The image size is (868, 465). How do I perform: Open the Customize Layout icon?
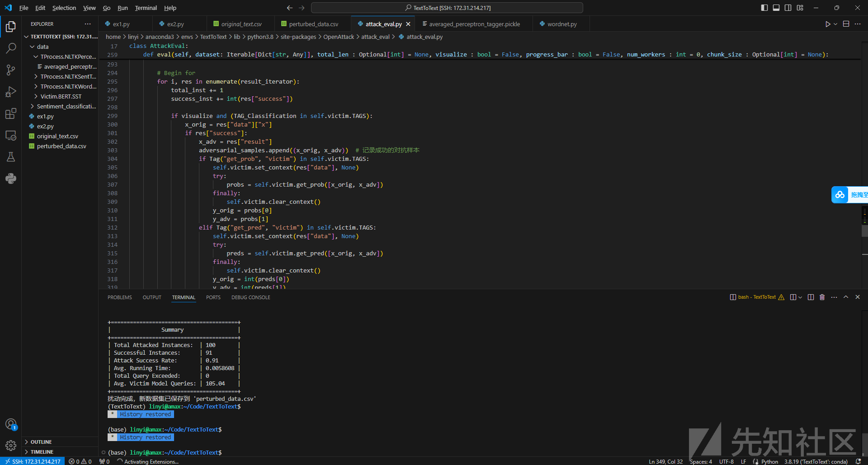(x=800, y=8)
